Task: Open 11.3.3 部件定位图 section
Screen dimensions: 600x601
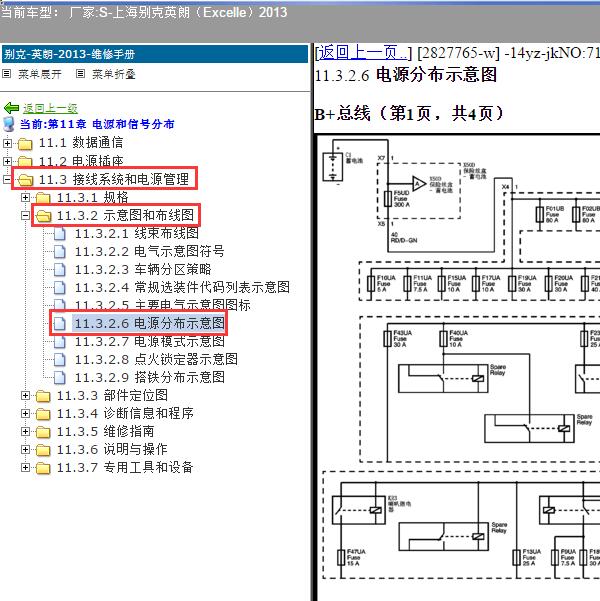Action: tap(112, 396)
